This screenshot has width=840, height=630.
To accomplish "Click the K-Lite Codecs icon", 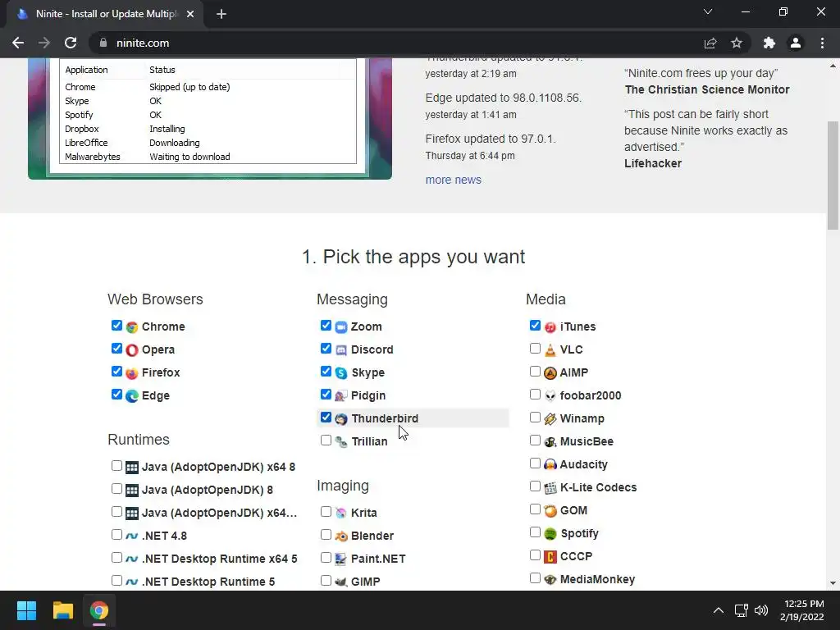I will (x=550, y=488).
